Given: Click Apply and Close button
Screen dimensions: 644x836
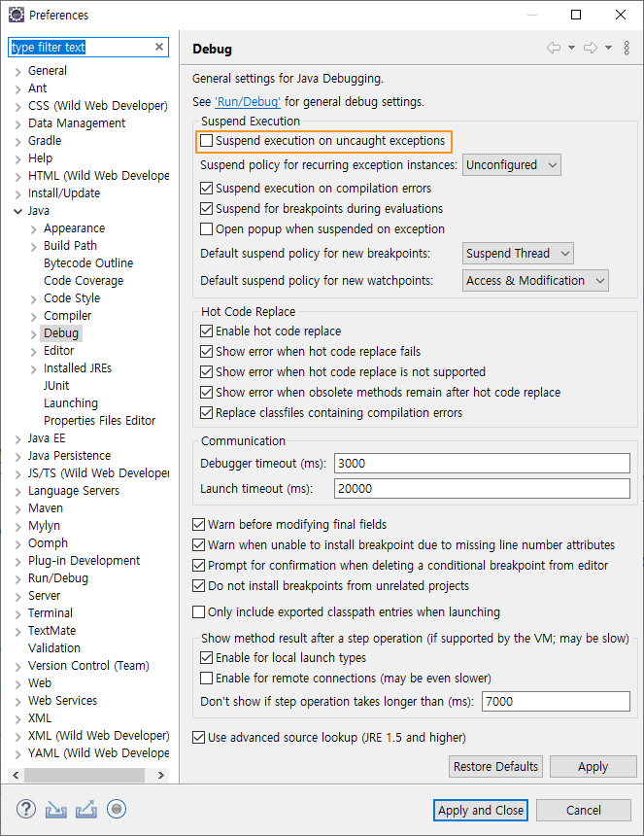Looking at the screenshot, I should tap(481, 811).
